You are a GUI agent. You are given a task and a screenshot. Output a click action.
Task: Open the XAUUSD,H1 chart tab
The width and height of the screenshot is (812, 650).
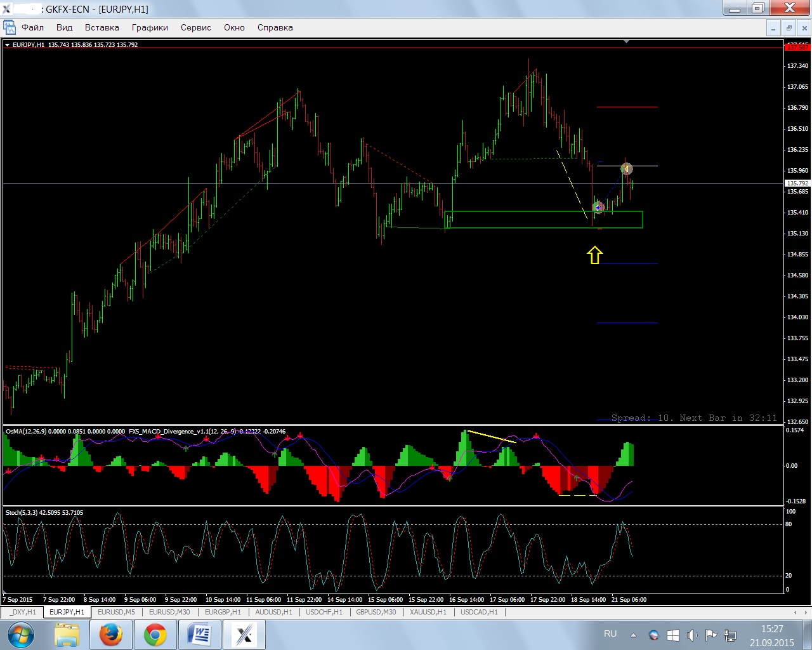428,612
